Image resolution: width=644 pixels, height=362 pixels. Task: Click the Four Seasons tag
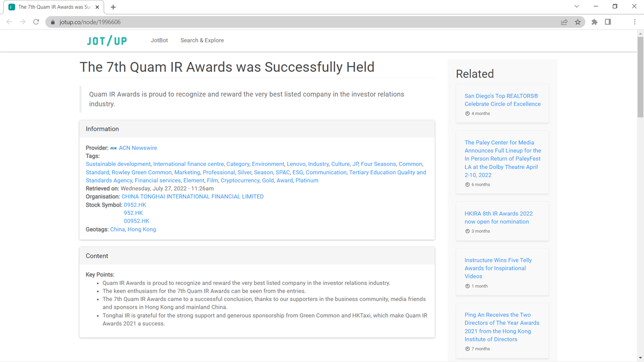(x=378, y=164)
